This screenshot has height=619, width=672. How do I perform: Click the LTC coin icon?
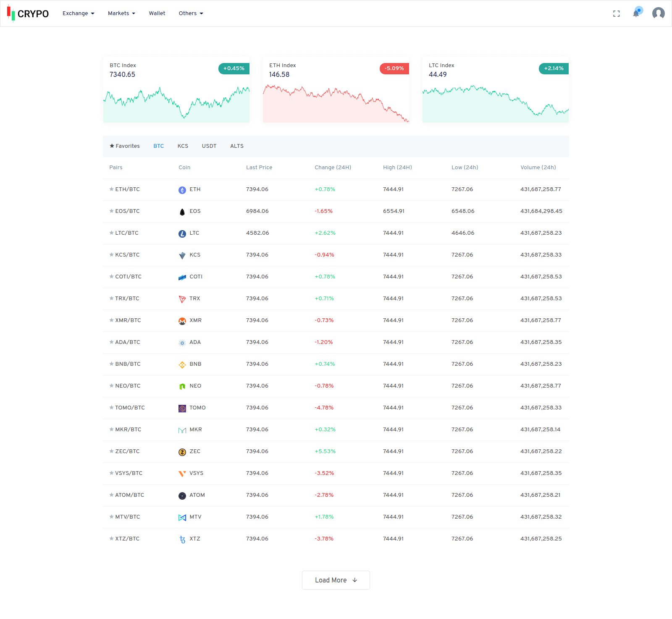tap(182, 233)
